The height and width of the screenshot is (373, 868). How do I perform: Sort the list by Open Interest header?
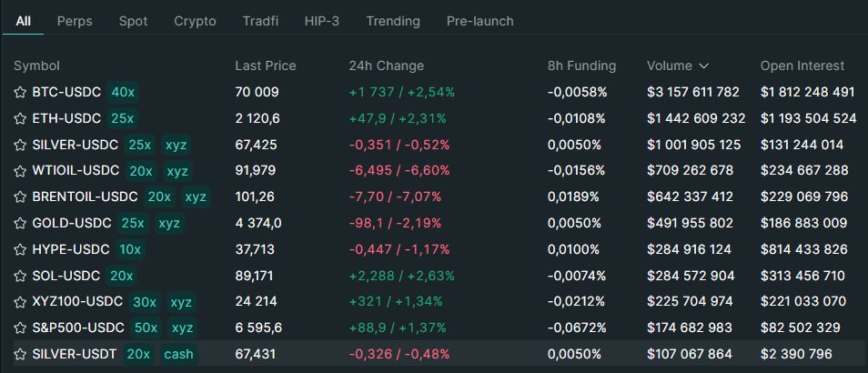point(802,66)
